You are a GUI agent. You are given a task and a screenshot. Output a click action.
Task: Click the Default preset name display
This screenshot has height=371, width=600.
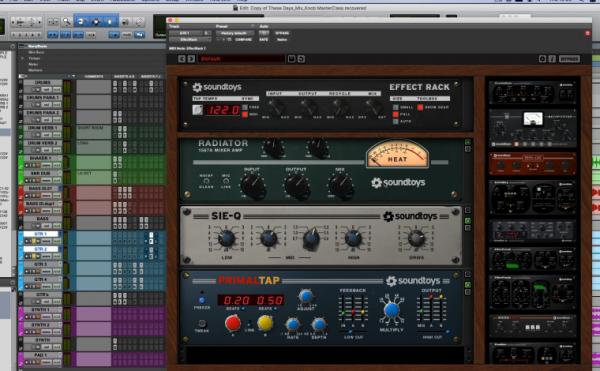(241, 59)
